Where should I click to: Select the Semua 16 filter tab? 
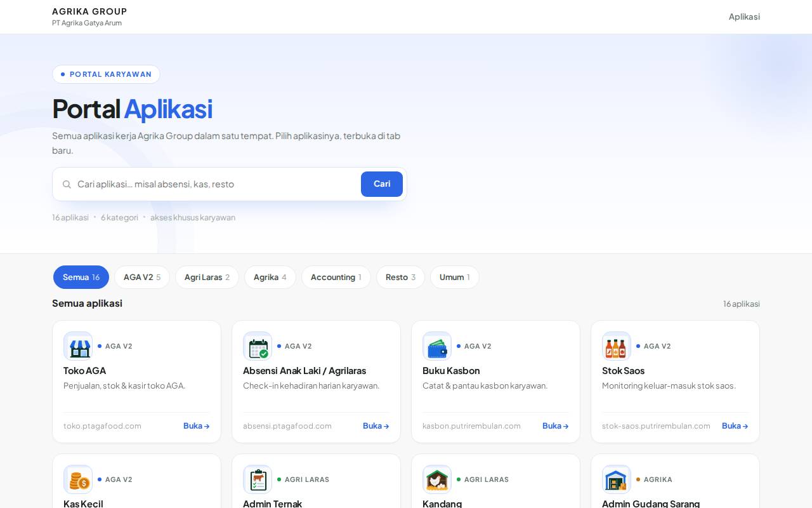pos(81,277)
